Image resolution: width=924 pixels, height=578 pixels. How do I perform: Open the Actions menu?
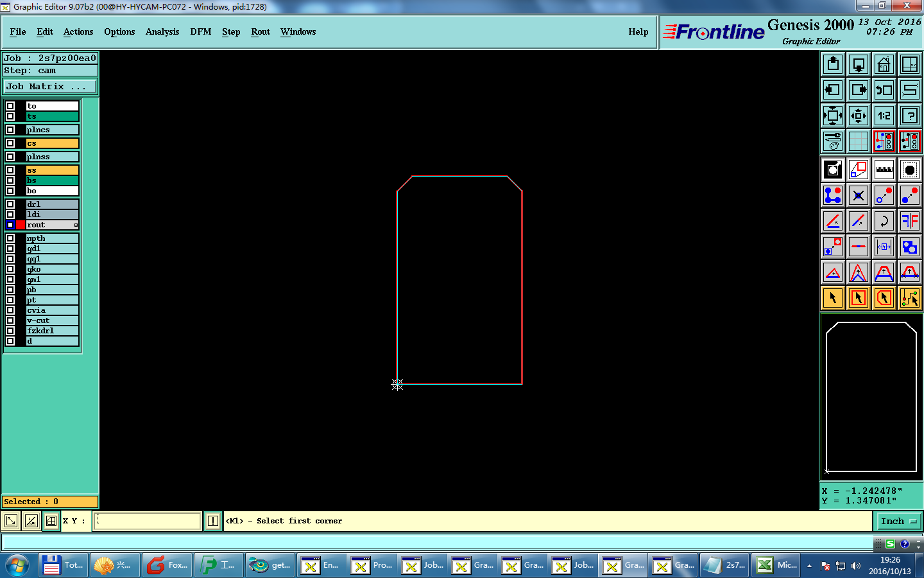[78, 31]
